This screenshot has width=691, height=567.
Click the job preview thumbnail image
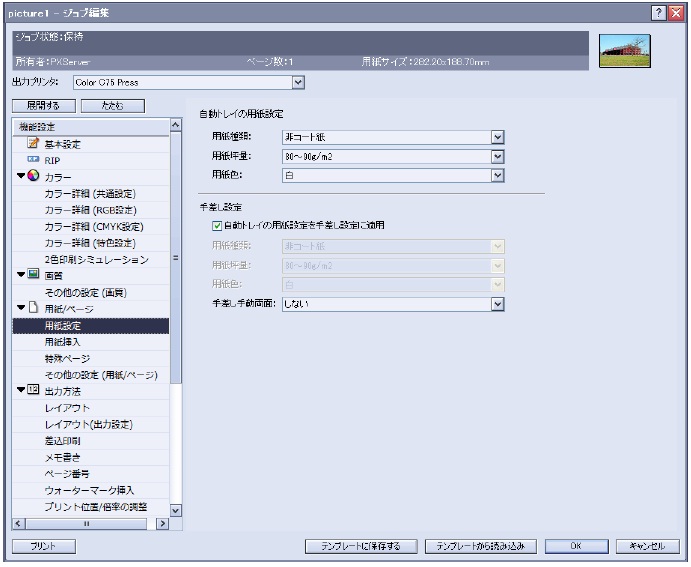[x=625, y=51]
